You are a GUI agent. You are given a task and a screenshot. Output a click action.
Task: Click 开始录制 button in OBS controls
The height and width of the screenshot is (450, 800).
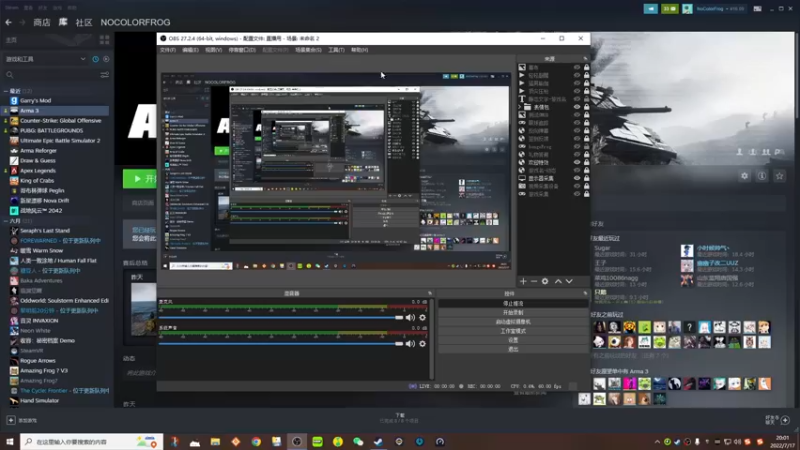[513, 312]
